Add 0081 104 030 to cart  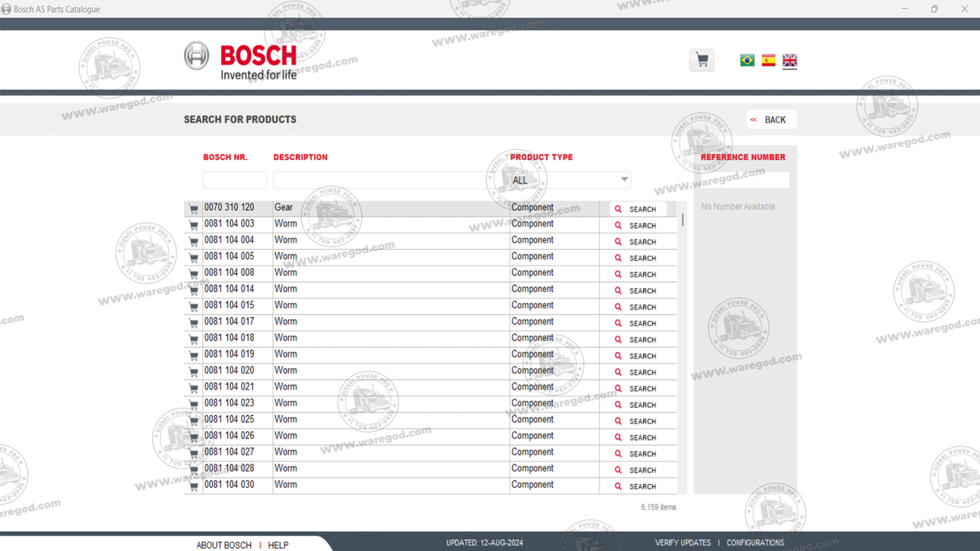(193, 486)
